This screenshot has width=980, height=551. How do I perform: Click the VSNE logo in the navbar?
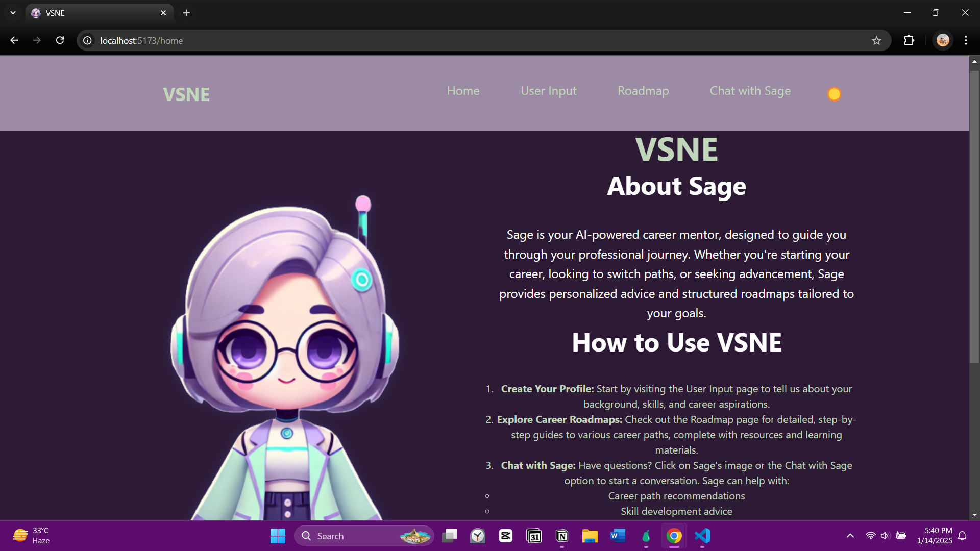(186, 94)
